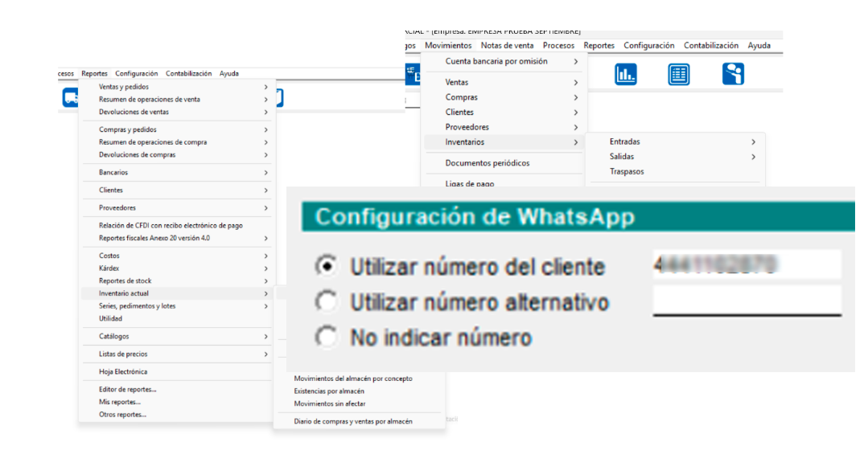Expand the Entradas submenu arrow
This screenshot has height=471, width=868.
(x=753, y=142)
